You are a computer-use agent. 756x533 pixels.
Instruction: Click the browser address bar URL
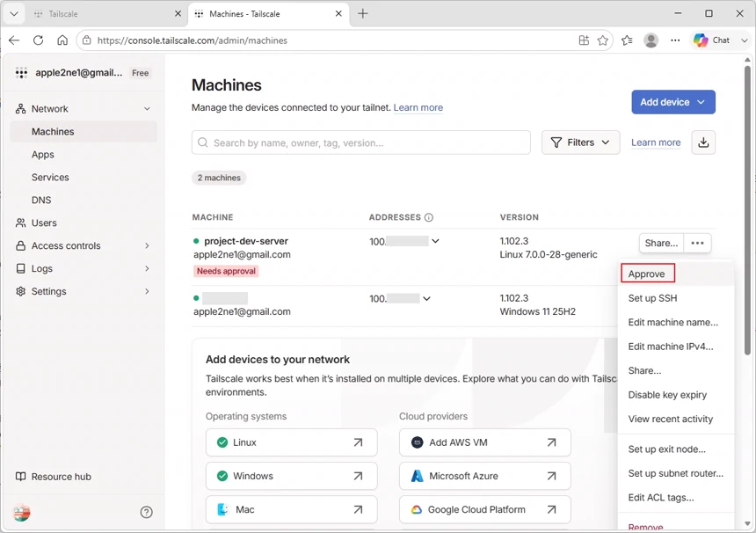click(193, 40)
